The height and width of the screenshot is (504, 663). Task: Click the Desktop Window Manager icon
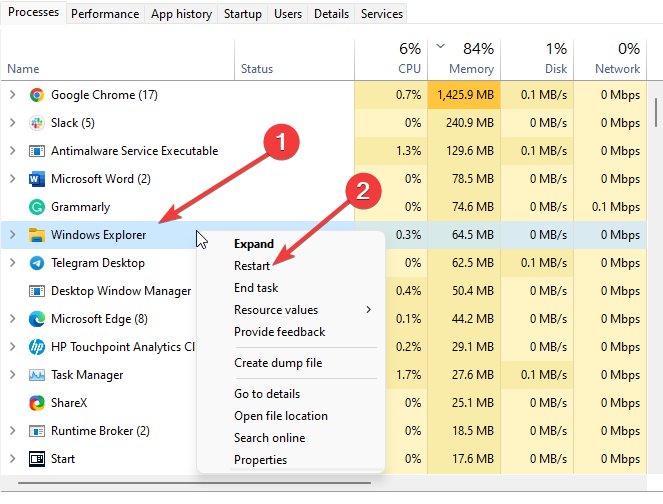(x=37, y=291)
